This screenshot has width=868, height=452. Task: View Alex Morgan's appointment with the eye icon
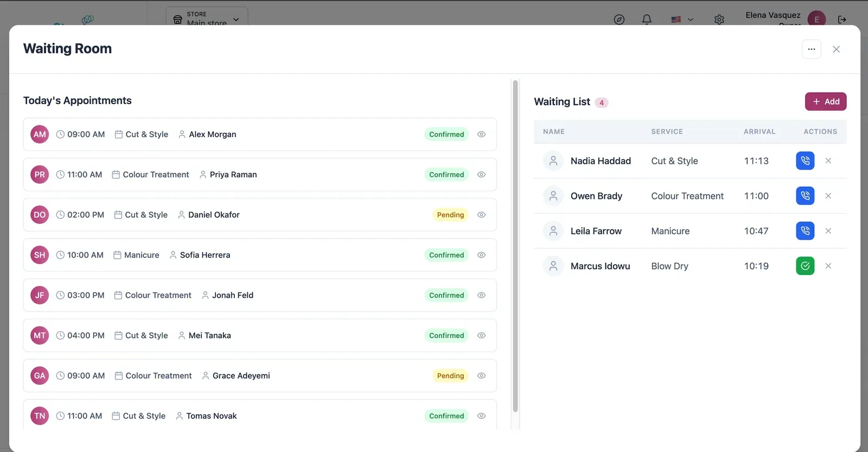481,134
